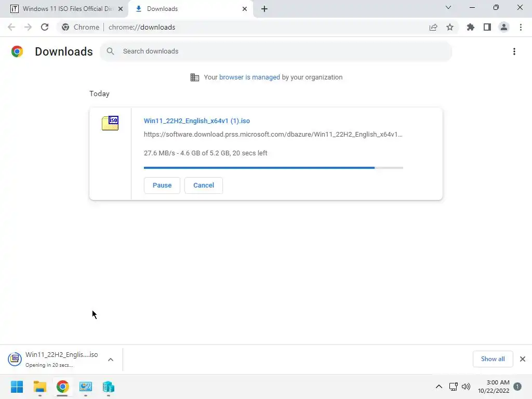Show hidden tray icons chevron

[438, 387]
